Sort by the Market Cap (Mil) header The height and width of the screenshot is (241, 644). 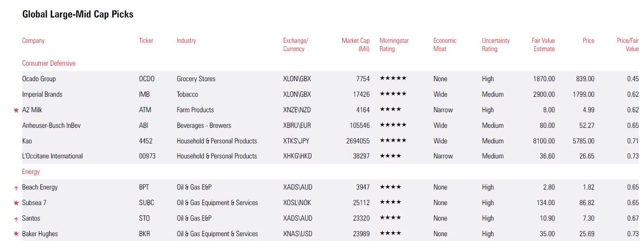[x=356, y=45]
